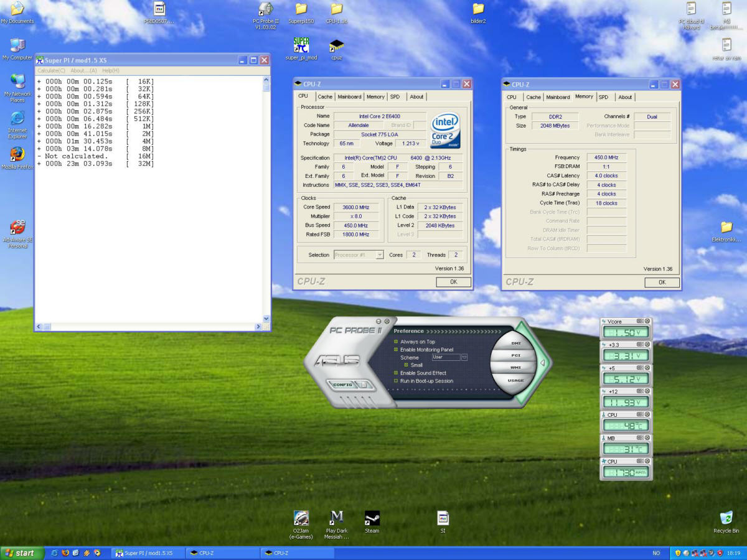Switch to CPU tab in right CPU-Z
The height and width of the screenshot is (560, 747).
(x=512, y=97)
